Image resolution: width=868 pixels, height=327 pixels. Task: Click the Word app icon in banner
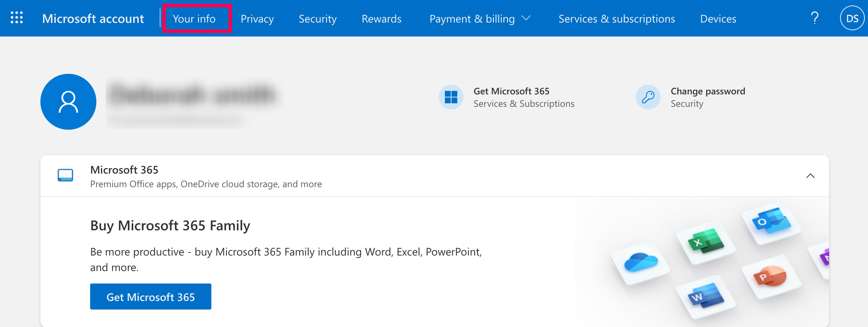click(x=706, y=296)
